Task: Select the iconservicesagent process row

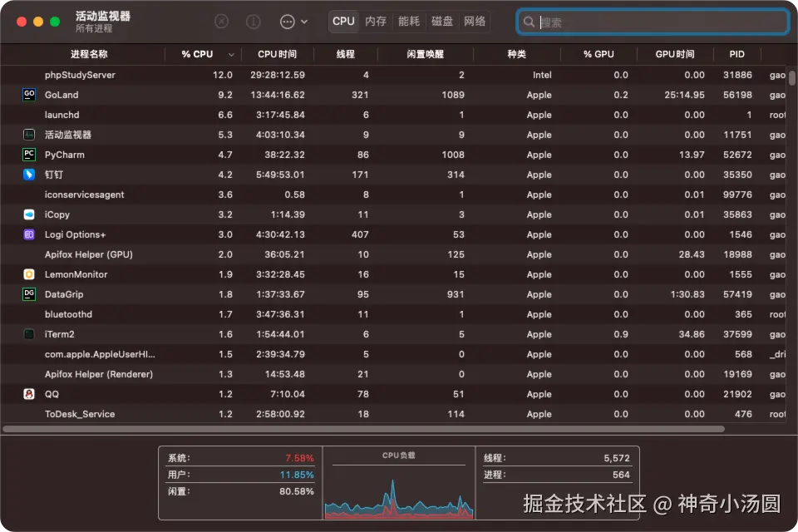Action: coord(393,195)
